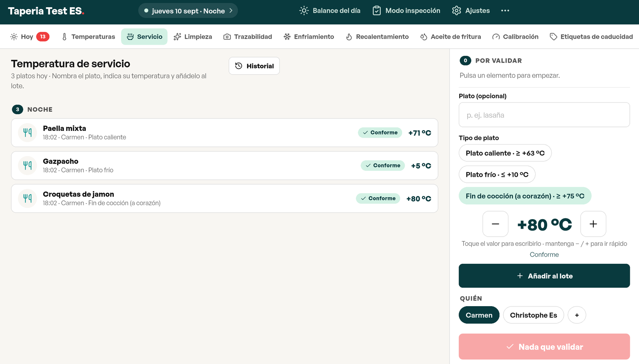
Task: Open the Aceite de fritura tab
Action: click(450, 37)
